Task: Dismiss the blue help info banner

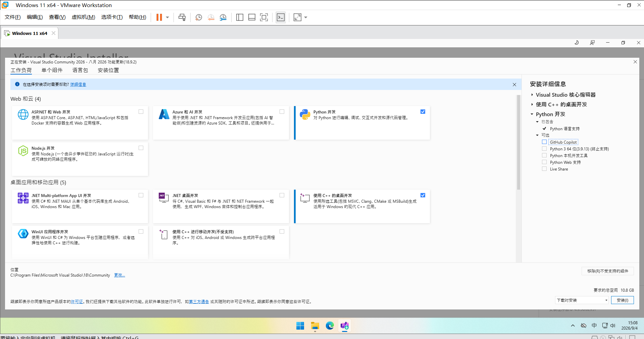Action: (x=514, y=85)
